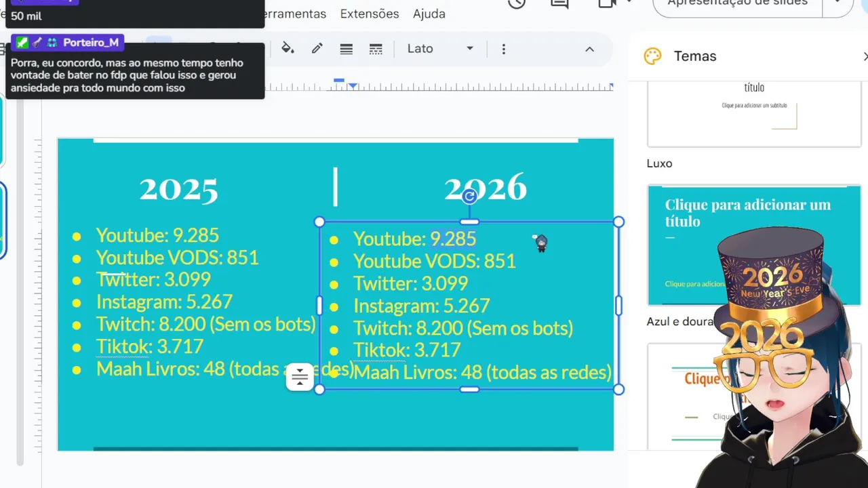Click the Luxo theme label
868x488 pixels.
(659, 163)
